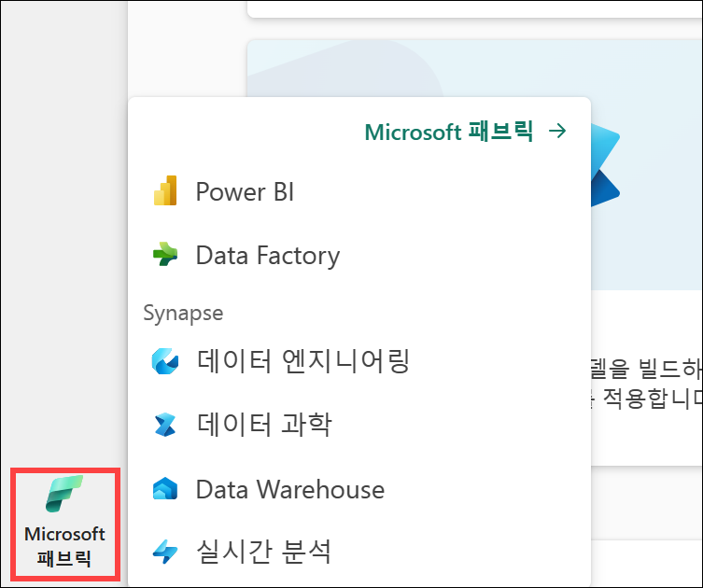Click the Data Warehouse house icon
The width and height of the screenshot is (703, 588).
(x=165, y=488)
